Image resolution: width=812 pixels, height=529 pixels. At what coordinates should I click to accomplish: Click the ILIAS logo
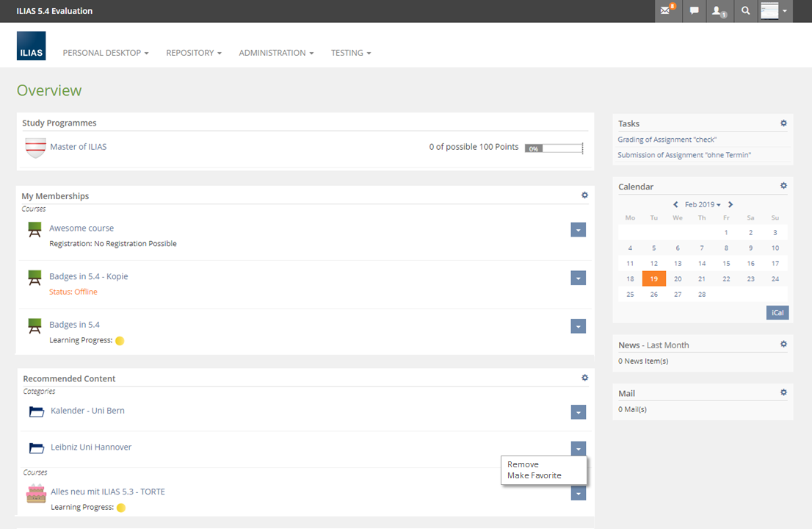coord(31,46)
